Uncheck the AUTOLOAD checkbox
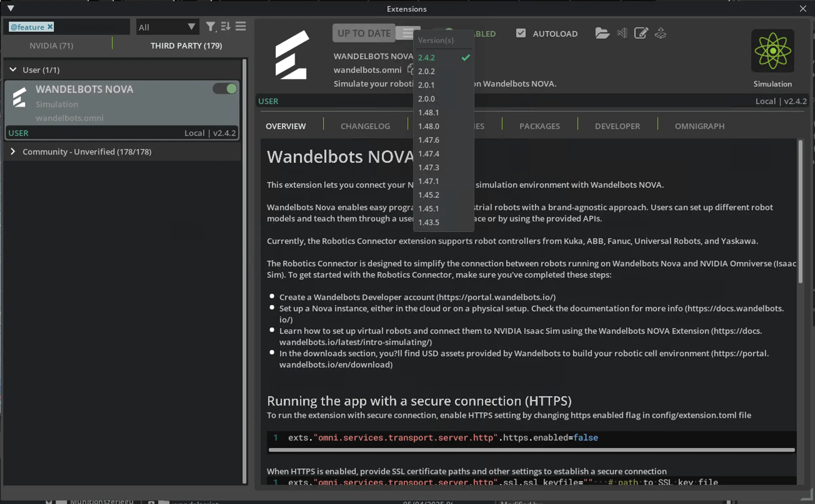815x504 pixels. point(520,33)
